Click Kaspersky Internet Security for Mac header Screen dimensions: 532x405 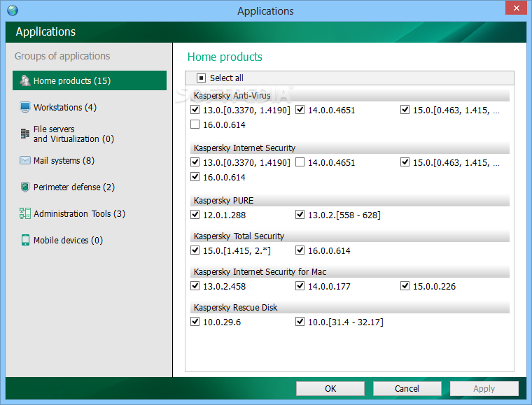pos(350,272)
